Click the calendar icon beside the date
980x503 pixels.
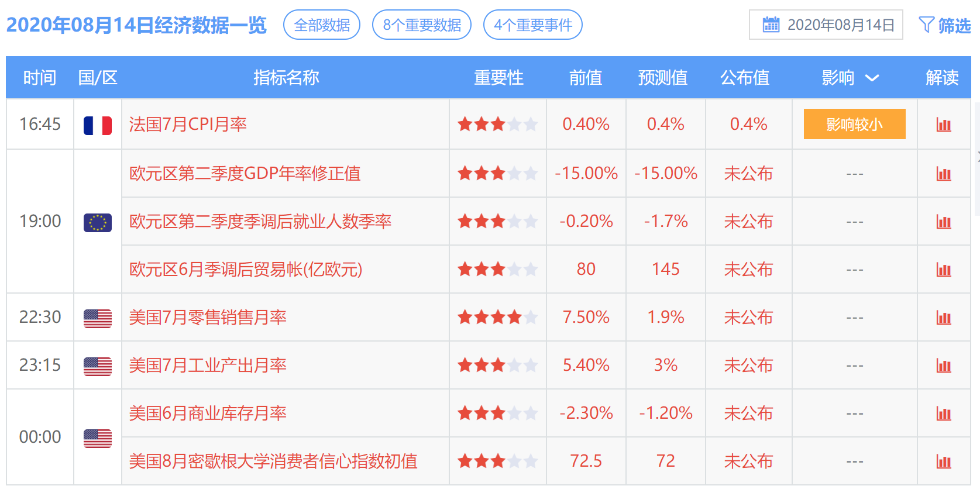click(x=771, y=25)
